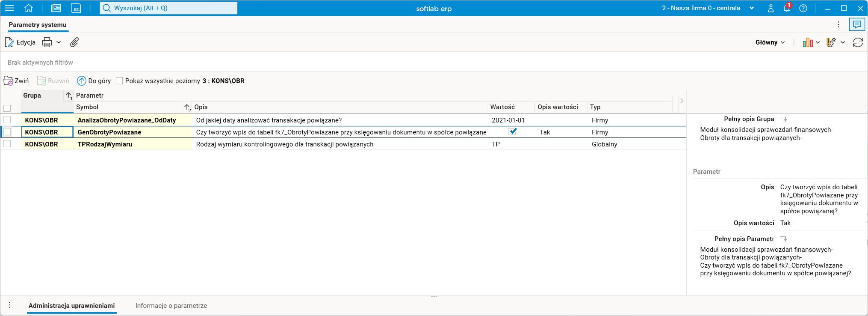Click the Do góry button
The width and height of the screenshot is (868, 316).
click(94, 81)
